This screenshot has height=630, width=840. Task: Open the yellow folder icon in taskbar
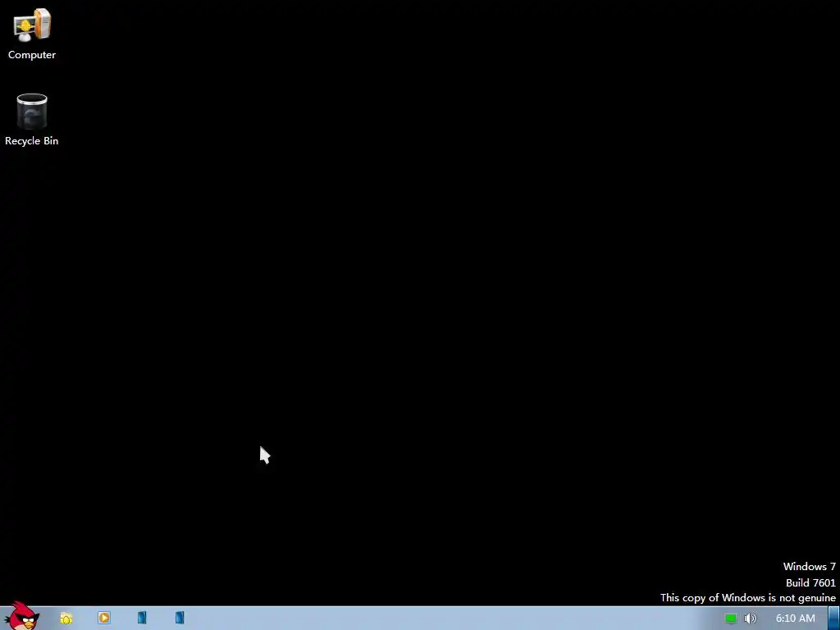[x=66, y=619]
